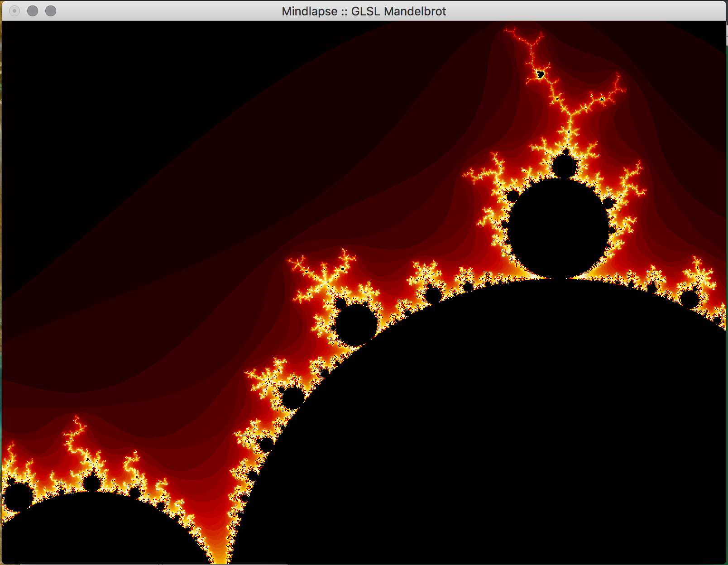The height and width of the screenshot is (565, 728).
Task: Click the small bulb on top of bottom-left dome
Action: point(92,483)
